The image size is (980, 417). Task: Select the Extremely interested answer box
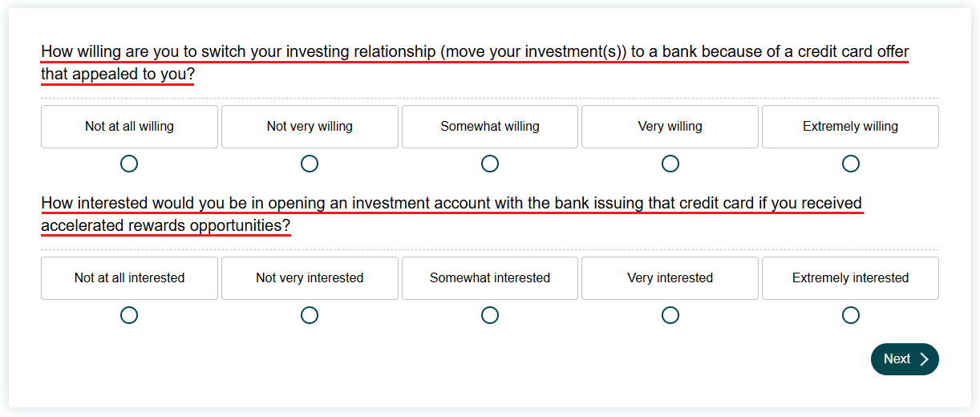point(851,278)
